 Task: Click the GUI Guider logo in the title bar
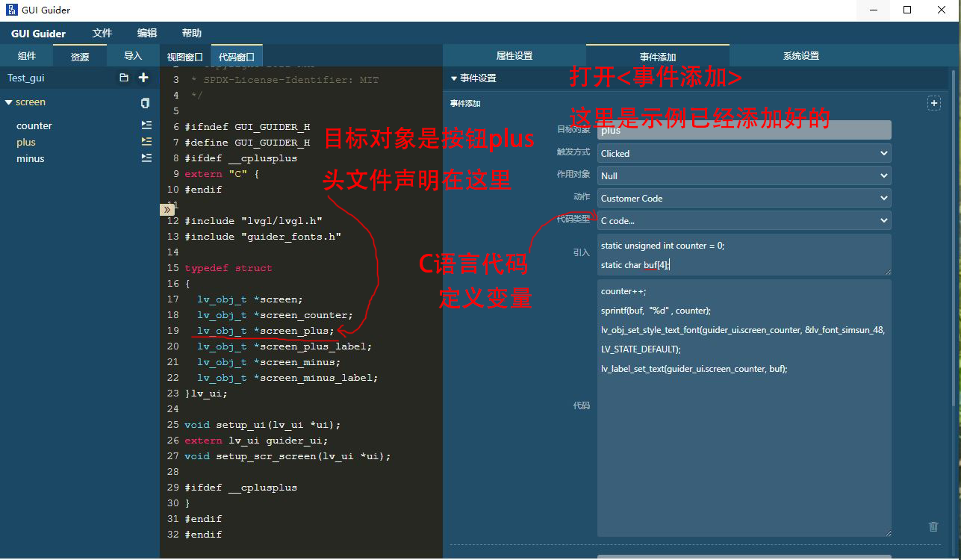coord(11,10)
